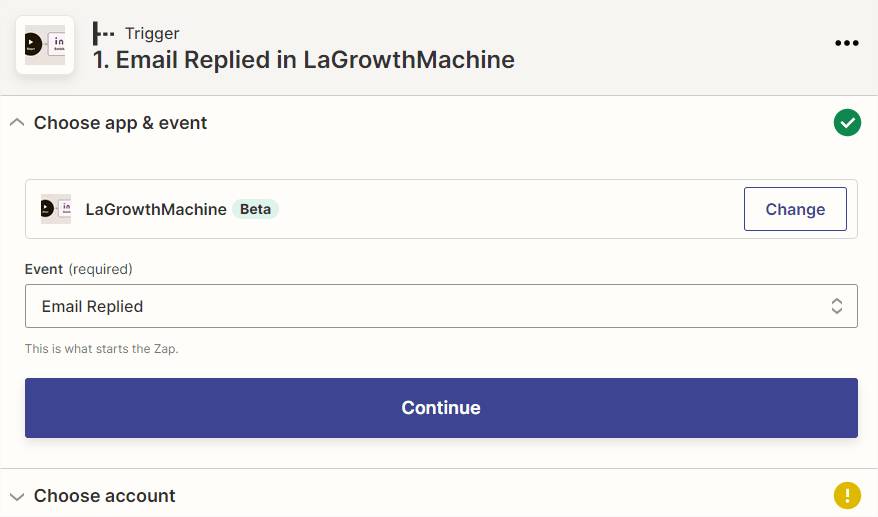The image size is (878, 517).
Task: Click the step title Email Replied in LaGrowthMachine
Action: pyautogui.click(x=304, y=60)
